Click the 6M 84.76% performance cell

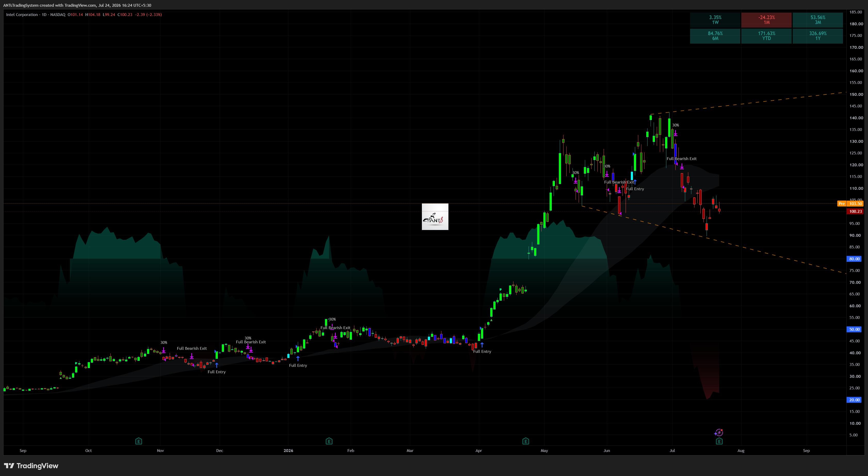coord(715,36)
